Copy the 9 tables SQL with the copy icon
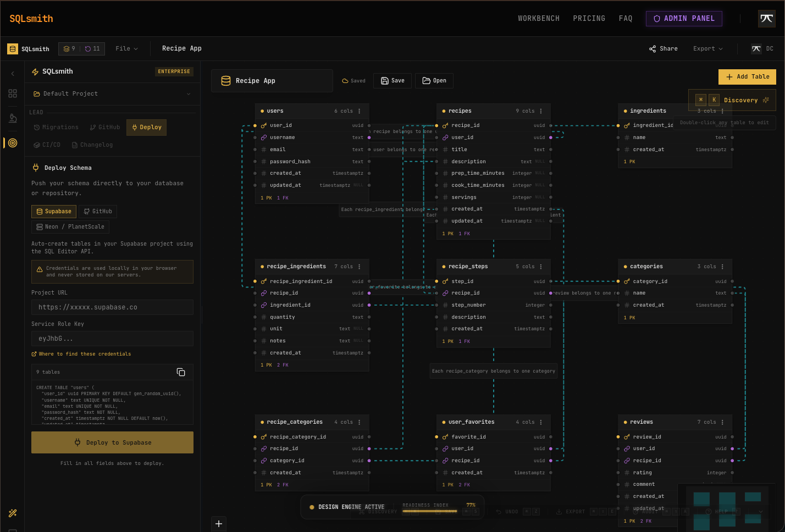This screenshot has width=785, height=532. point(181,372)
